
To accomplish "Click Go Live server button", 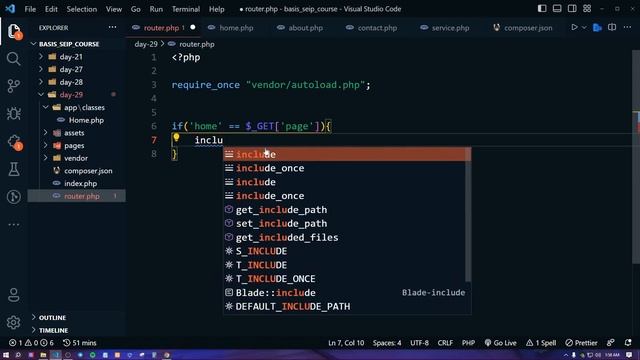I will coord(500,343).
